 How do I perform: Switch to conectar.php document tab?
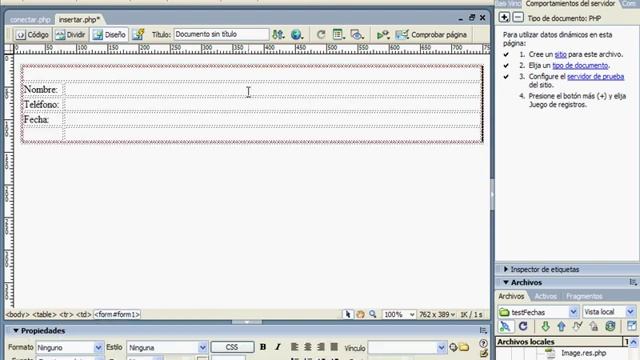pyautogui.click(x=30, y=20)
